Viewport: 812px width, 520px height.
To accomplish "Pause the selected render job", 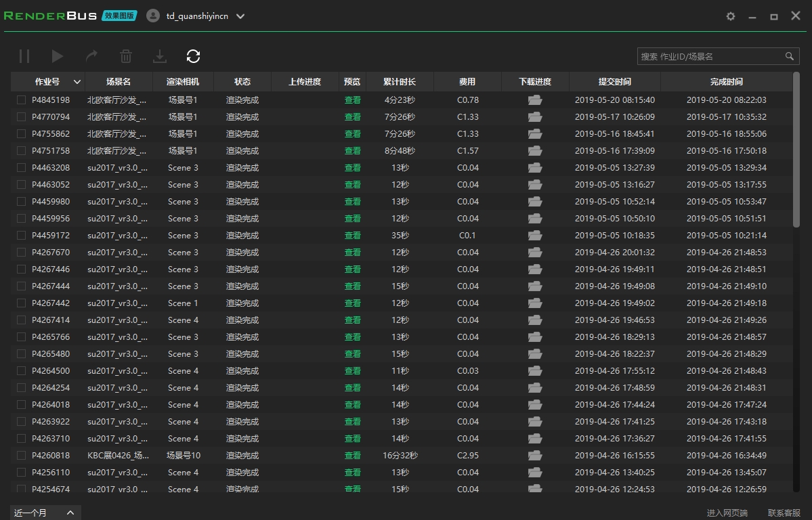I will [24, 56].
